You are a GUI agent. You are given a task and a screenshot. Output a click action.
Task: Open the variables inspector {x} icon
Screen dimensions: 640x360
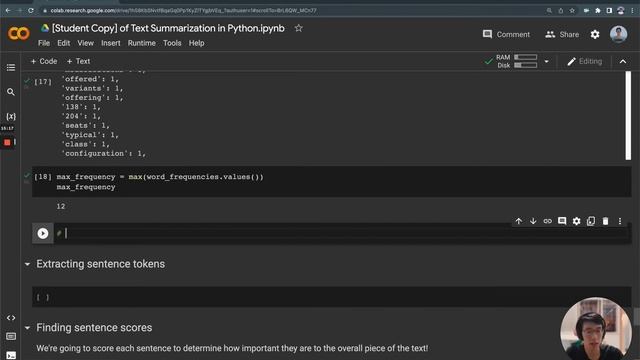(11, 117)
